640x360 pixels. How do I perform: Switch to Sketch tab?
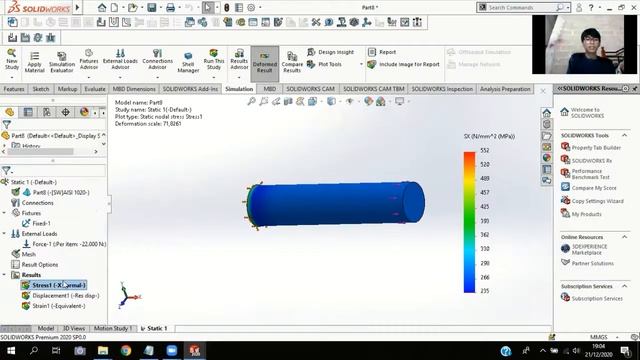coord(41,89)
